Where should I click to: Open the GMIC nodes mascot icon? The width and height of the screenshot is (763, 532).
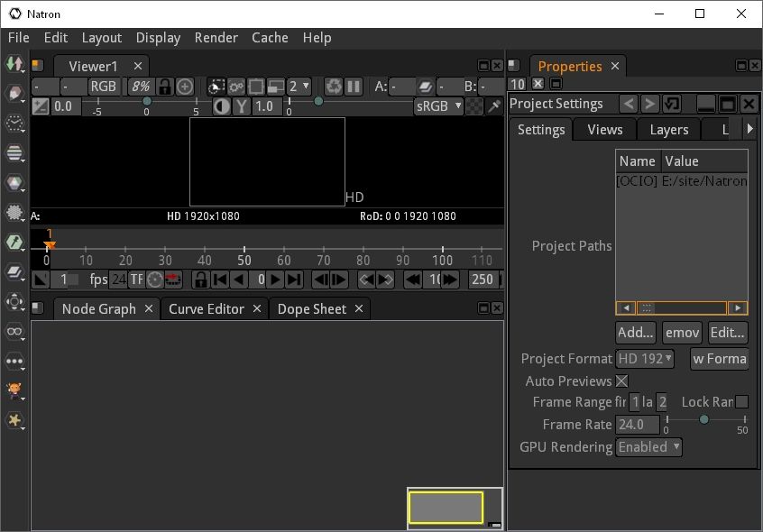point(14,390)
